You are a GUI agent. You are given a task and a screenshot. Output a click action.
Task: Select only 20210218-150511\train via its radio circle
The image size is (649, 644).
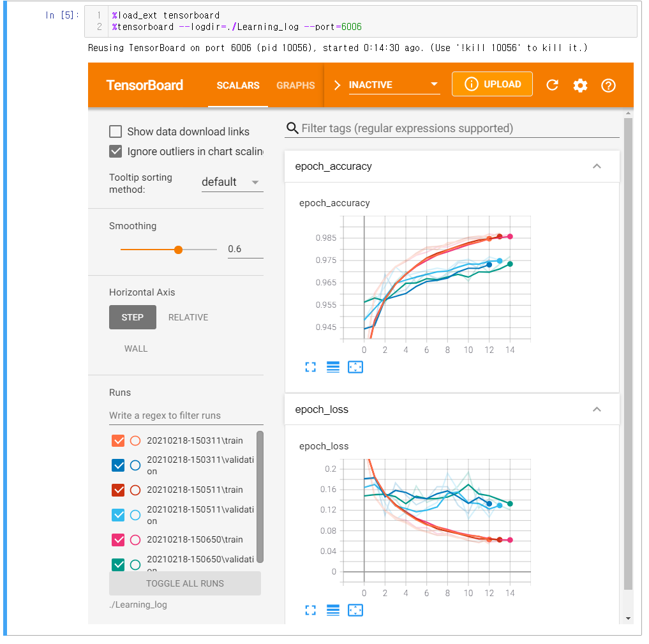click(135, 490)
